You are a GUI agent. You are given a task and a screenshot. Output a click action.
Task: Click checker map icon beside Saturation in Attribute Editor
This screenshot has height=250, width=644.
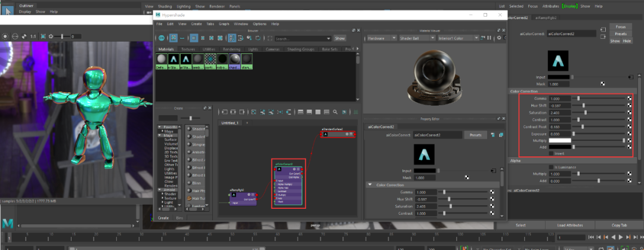629,112
